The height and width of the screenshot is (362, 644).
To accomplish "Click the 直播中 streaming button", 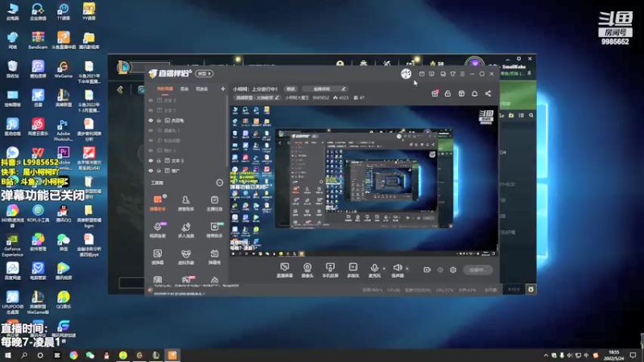I will 477,269.
